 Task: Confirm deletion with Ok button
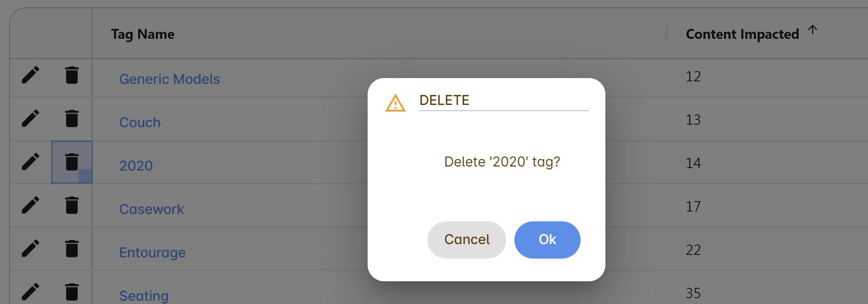point(547,240)
